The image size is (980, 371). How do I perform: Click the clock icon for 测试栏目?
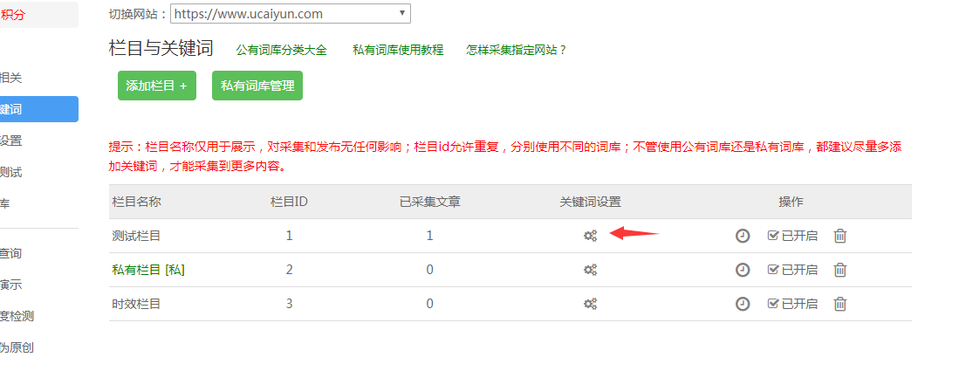pyautogui.click(x=743, y=236)
